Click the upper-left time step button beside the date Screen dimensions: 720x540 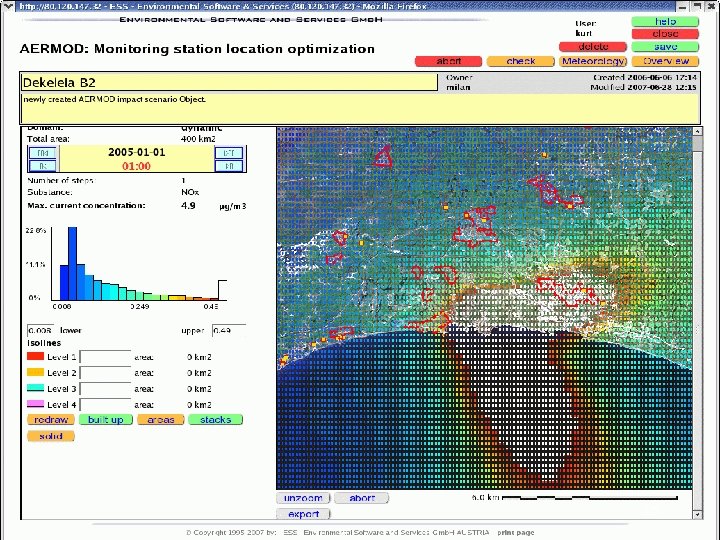43,153
